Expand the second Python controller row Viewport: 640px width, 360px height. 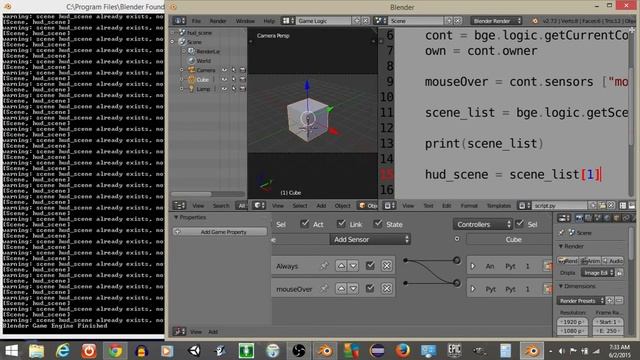click(473, 289)
